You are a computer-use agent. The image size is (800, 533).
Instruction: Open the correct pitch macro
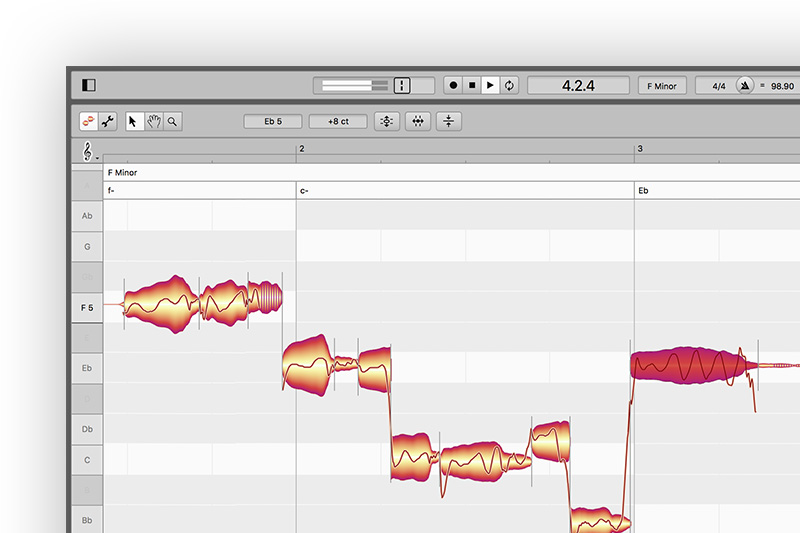point(386,121)
